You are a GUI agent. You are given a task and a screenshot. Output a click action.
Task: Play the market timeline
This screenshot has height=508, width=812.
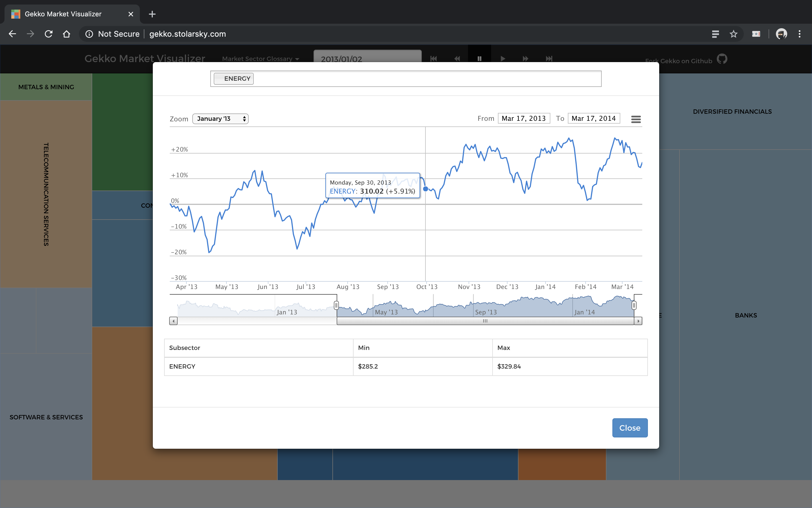coord(503,59)
